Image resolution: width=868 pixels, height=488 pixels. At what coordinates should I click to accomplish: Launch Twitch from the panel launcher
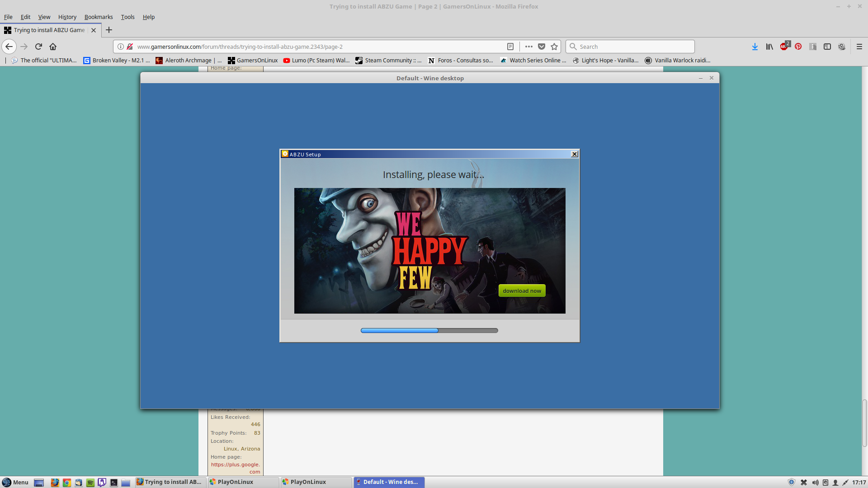pos(102,482)
